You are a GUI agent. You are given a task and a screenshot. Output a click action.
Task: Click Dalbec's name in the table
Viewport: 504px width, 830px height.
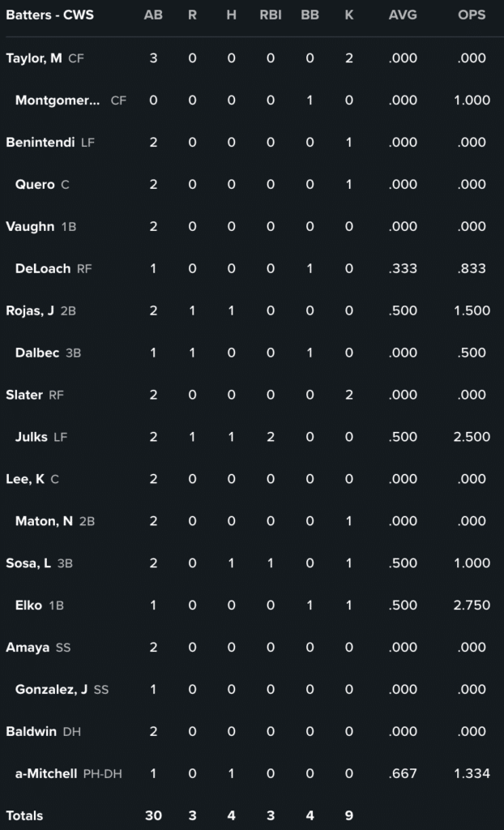tap(37, 353)
